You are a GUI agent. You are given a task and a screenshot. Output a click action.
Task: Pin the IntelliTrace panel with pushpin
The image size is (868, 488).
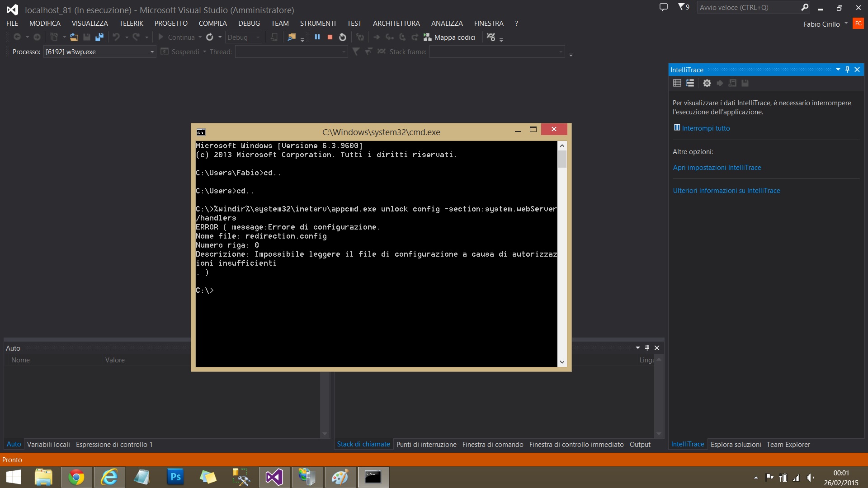pos(848,70)
